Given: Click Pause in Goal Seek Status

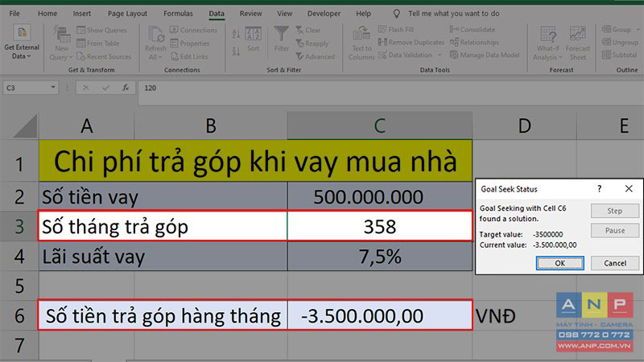Looking at the screenshot, I should [x=615, y=230].
